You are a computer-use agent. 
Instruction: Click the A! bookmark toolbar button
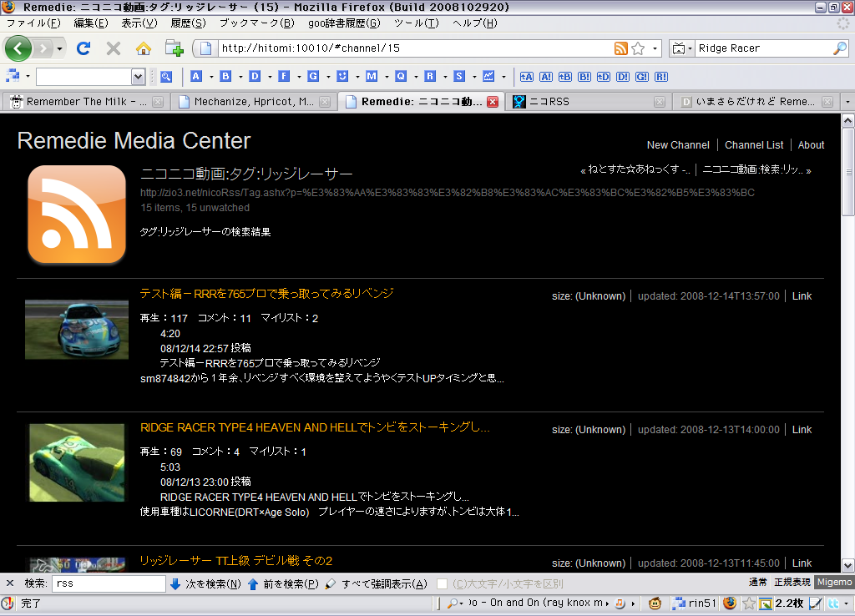[x=546, y=77]
